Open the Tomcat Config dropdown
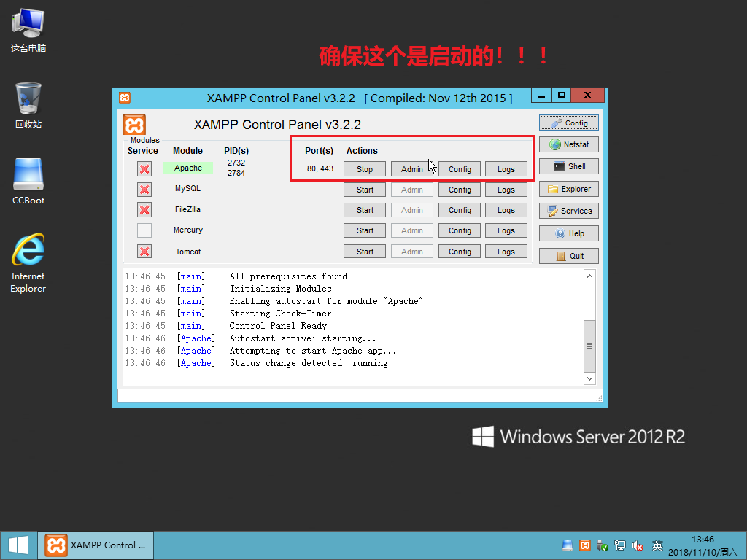Viewport: 747px width, 560px height. [x=460, y=252]
